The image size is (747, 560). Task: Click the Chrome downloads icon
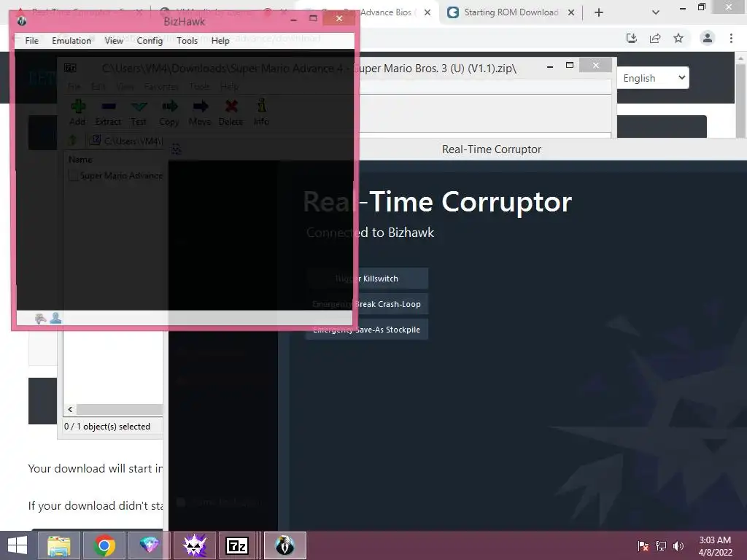631,38
